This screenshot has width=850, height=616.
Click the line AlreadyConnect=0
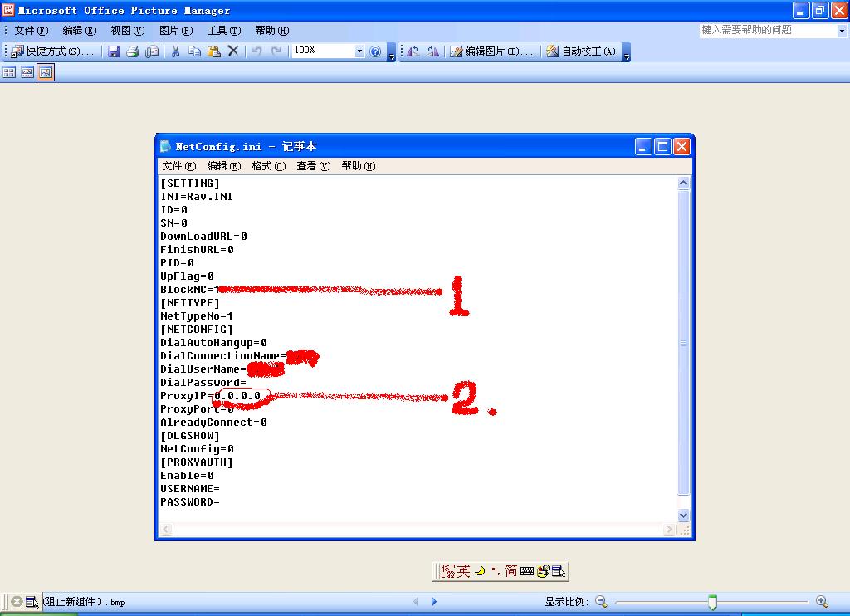point(213,423)
